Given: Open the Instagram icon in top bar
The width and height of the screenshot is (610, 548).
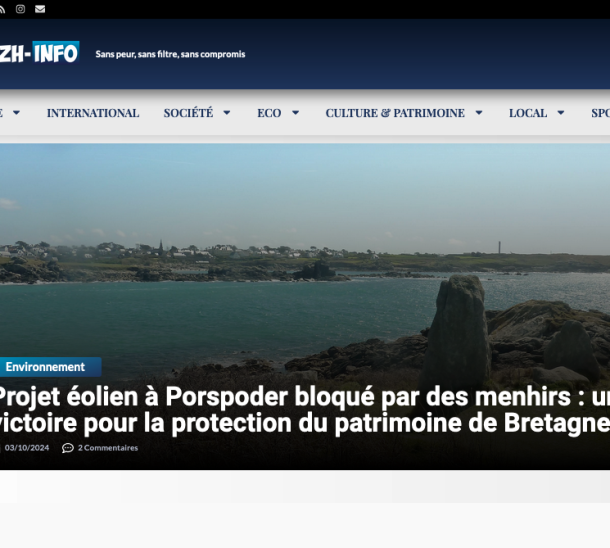Looking at the screenshot, I should point(21,9).
